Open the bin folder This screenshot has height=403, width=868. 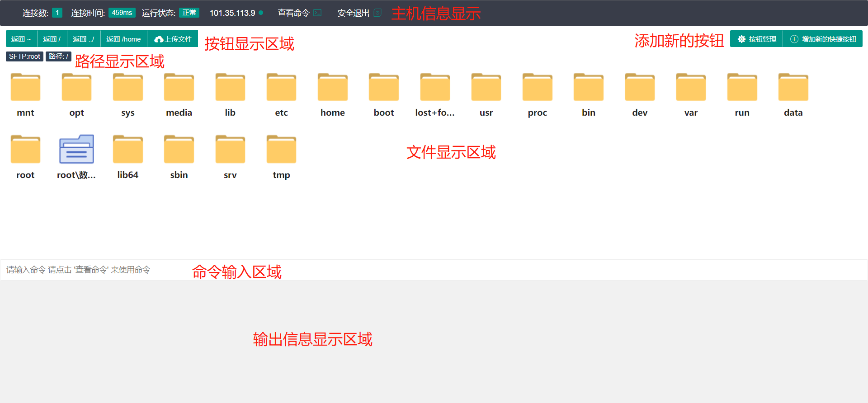[589, 87]
